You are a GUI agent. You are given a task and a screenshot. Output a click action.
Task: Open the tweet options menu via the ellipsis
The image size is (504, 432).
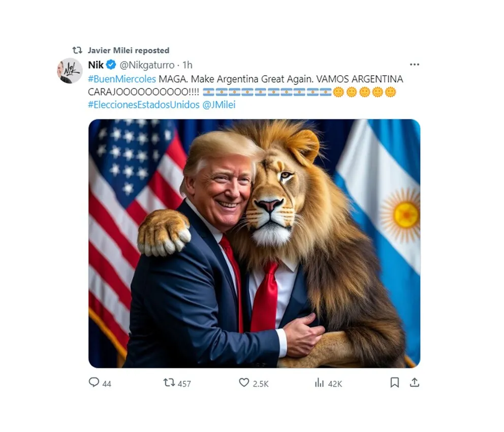click(x=415, y=64)
